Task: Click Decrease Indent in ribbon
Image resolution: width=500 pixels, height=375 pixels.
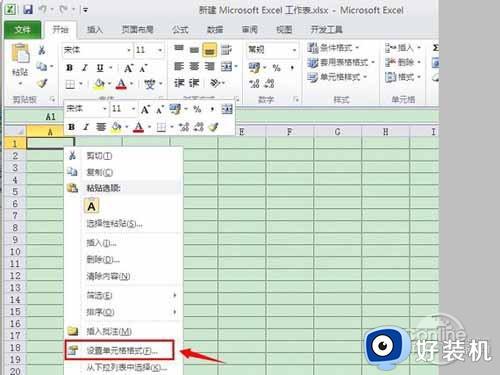Action: tap(179, 83)
